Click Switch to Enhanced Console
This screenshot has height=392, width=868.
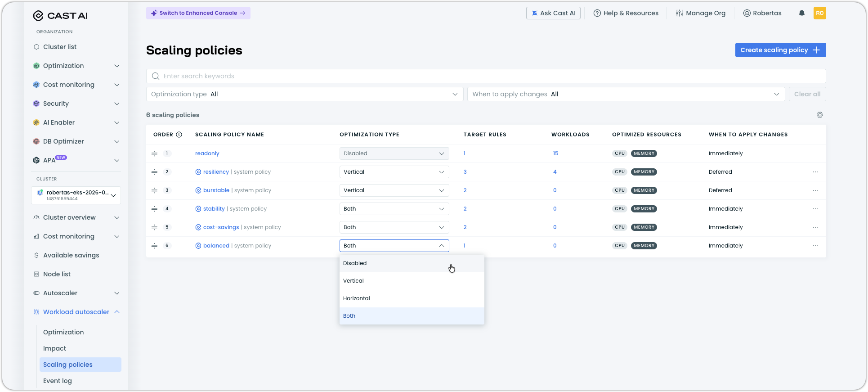click(198, 13)
